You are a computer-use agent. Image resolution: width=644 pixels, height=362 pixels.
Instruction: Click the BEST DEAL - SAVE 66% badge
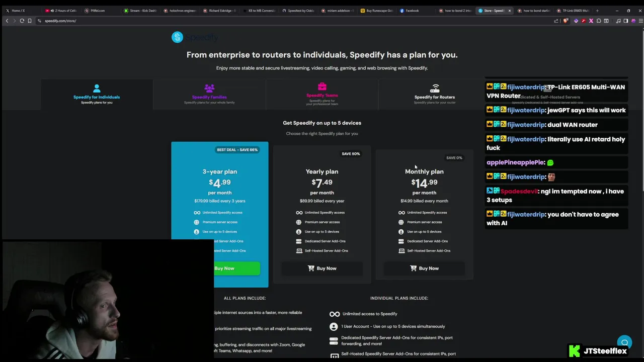[x=237, y=150]
